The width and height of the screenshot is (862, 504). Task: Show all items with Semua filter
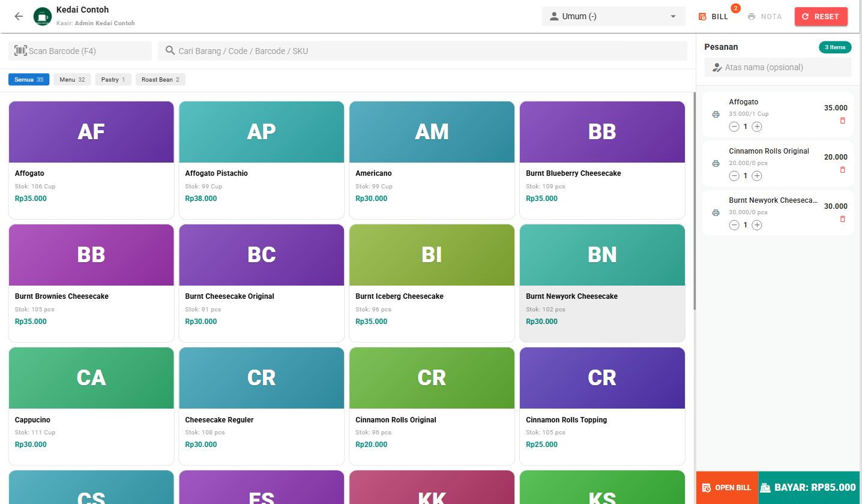(29, 79)
